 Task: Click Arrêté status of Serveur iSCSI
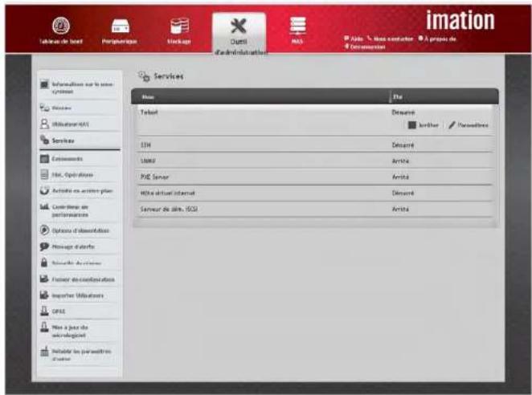400,210
